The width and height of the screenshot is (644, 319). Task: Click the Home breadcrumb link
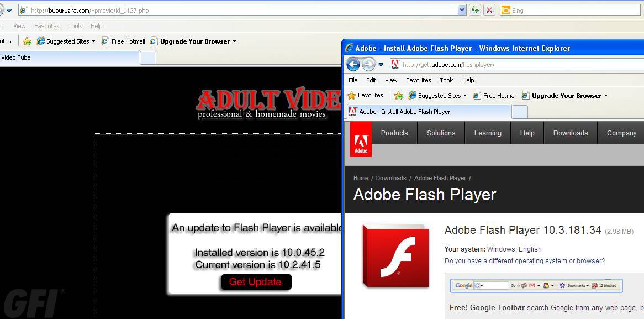(x=361, y=178)
